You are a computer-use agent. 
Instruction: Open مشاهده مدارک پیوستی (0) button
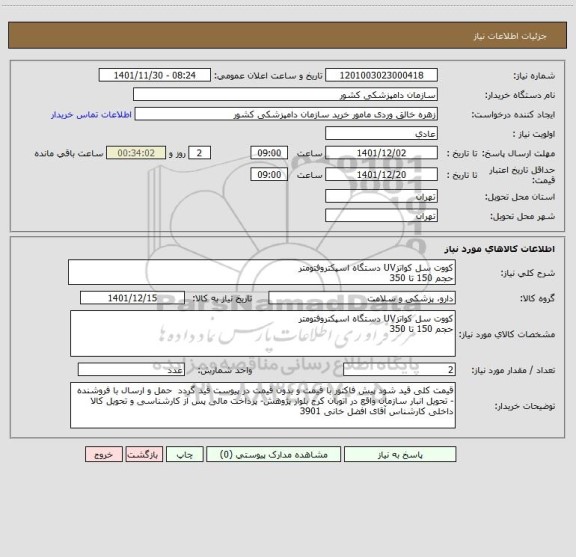tap(274, 454)
